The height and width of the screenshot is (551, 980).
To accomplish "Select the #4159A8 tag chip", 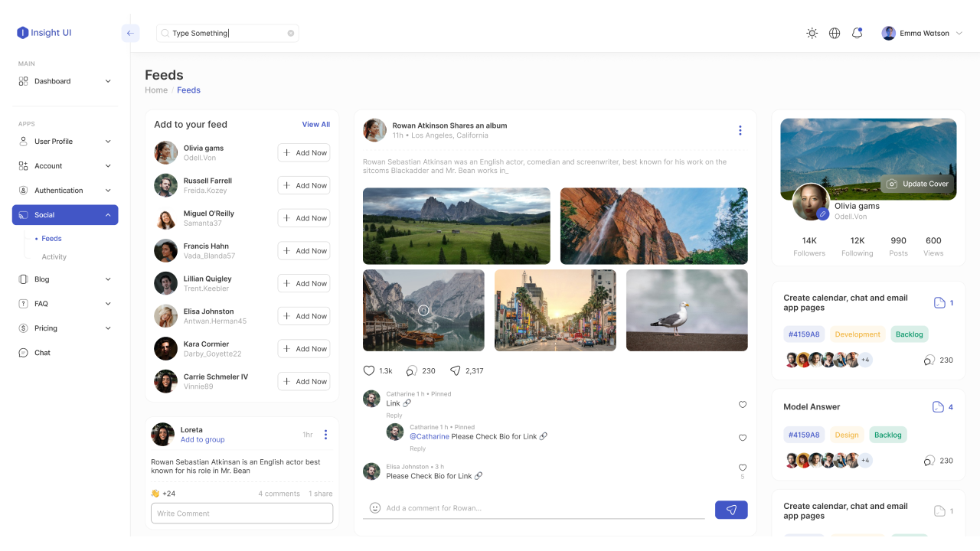I will 804,334.
